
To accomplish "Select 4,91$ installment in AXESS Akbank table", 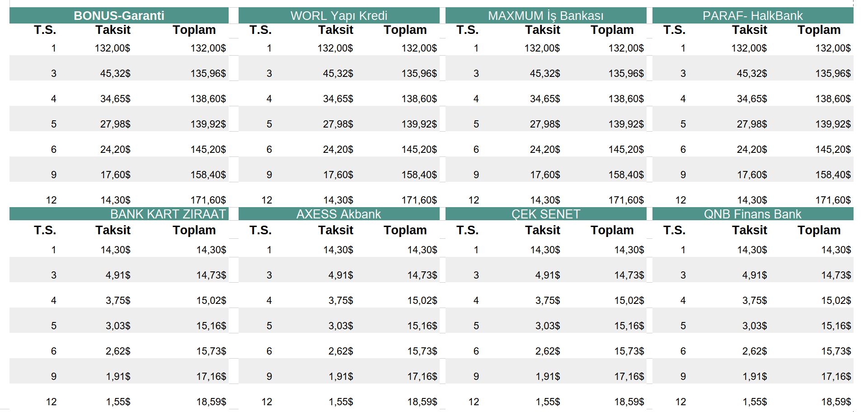I will point(341,275).
